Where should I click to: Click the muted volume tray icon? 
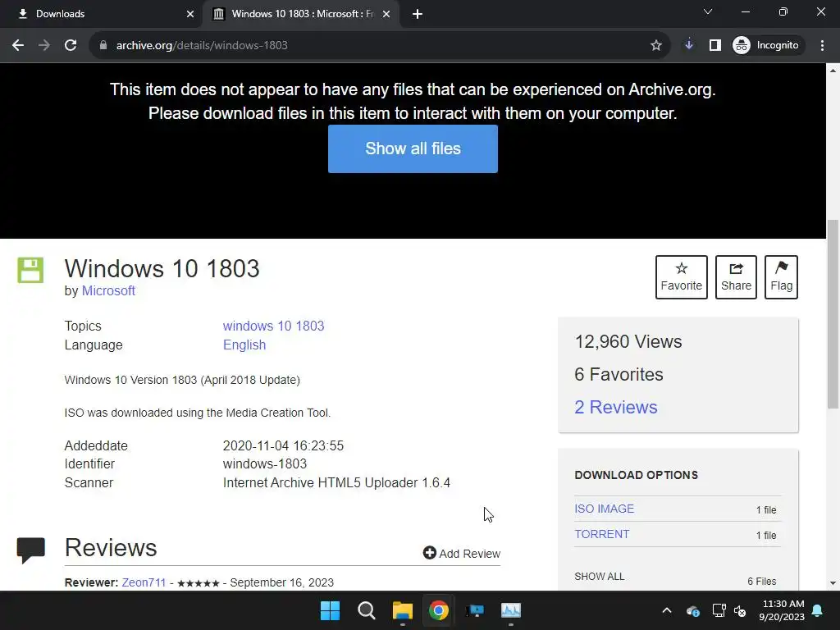[x=740, y=610]
